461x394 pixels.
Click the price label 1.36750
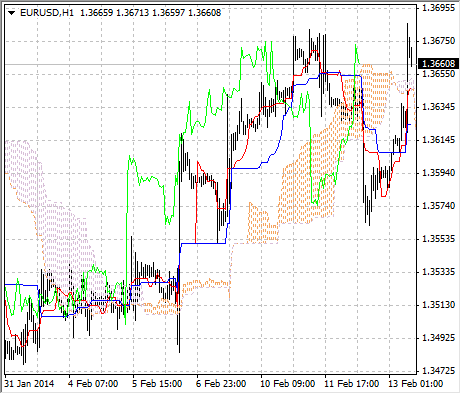[x=438, y=41]
